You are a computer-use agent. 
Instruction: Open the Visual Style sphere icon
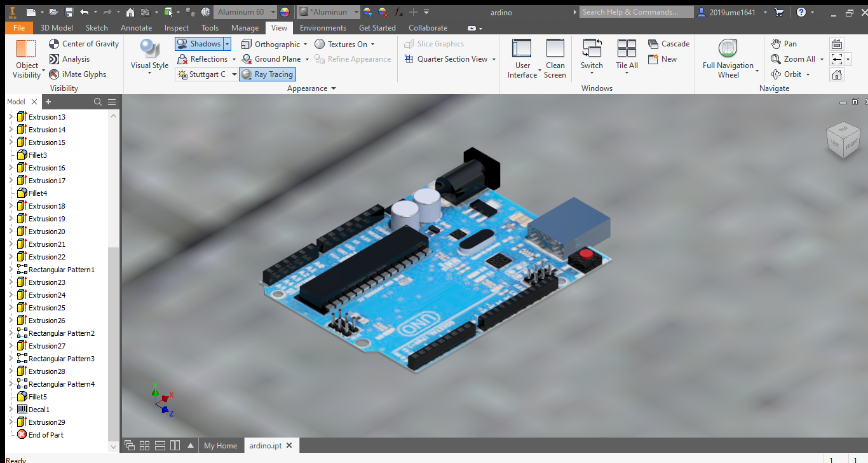click(x=149, y=48)
